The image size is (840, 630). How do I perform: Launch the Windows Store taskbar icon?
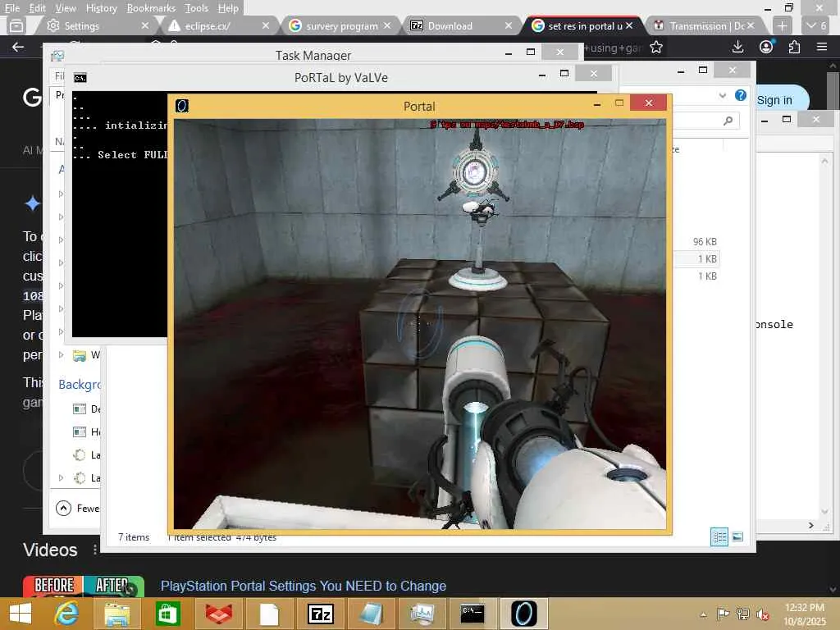click(167, 614)
